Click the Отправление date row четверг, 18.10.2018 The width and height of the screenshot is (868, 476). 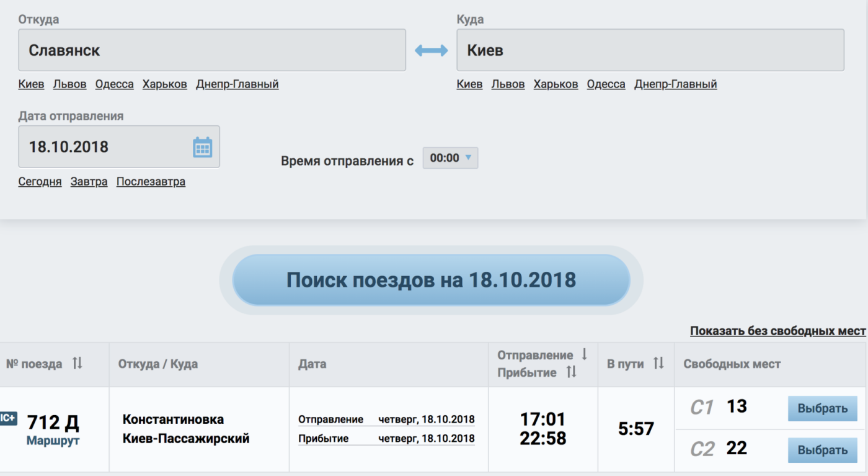click(x=386, y=420)
